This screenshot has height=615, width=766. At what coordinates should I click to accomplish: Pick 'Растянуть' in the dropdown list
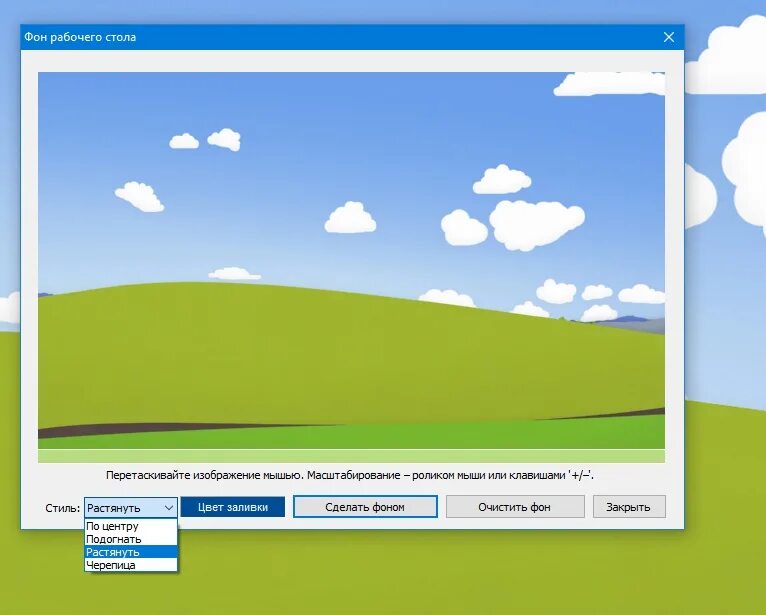click(130, 552)
